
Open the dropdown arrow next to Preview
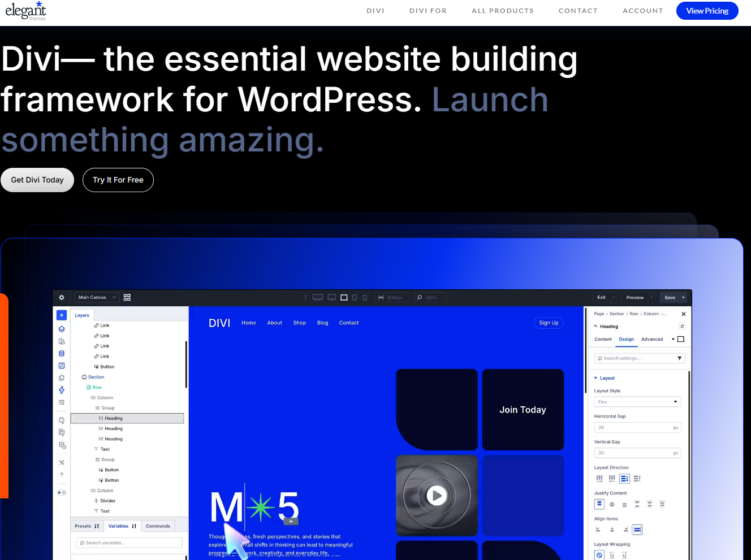651,297
